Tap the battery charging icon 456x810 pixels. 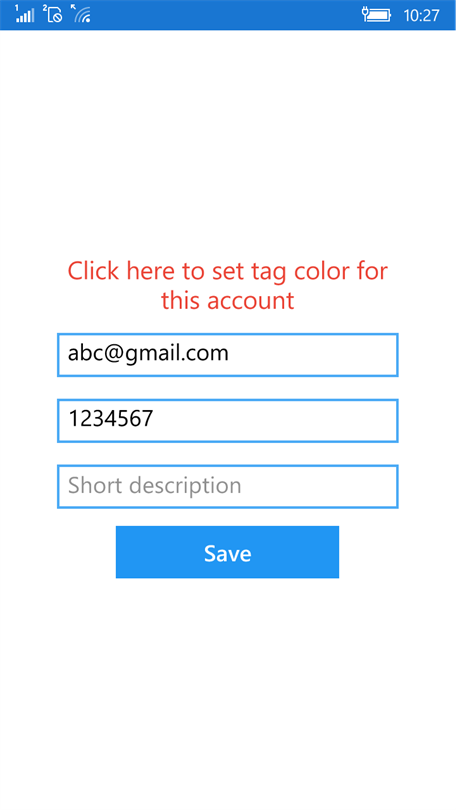pos(376,14)
